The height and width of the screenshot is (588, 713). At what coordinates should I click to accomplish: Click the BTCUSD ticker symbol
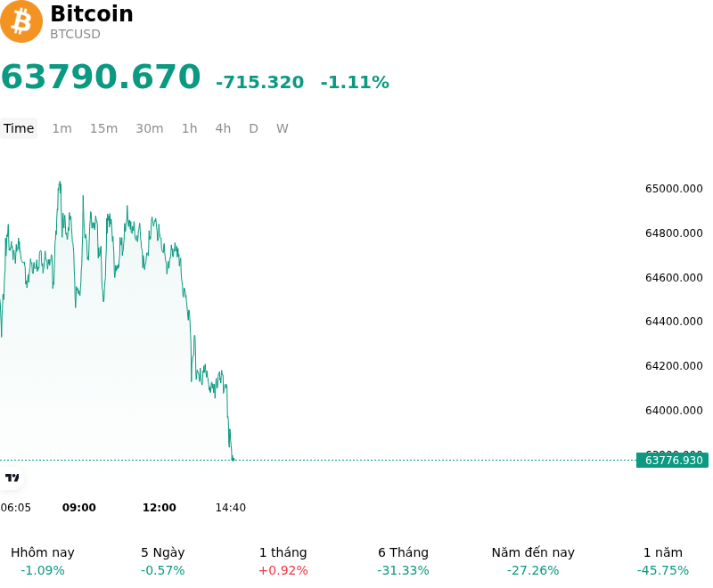75,34
